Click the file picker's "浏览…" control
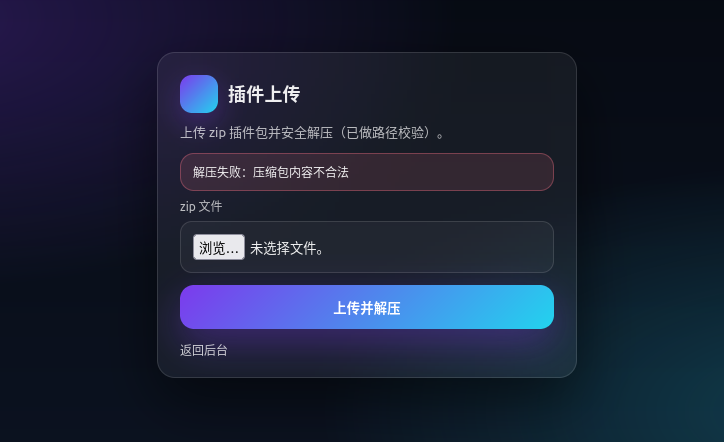724x442 pixels. click(x=219, y=247)
